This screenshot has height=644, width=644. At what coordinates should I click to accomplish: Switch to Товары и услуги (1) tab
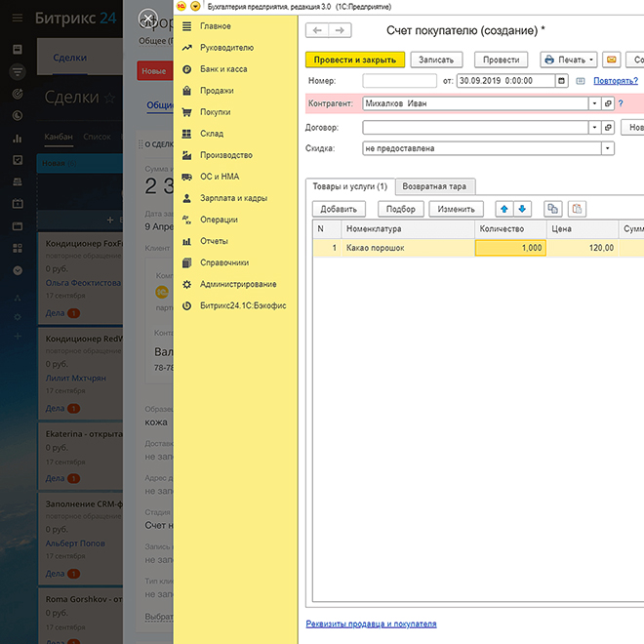point(350,186)
